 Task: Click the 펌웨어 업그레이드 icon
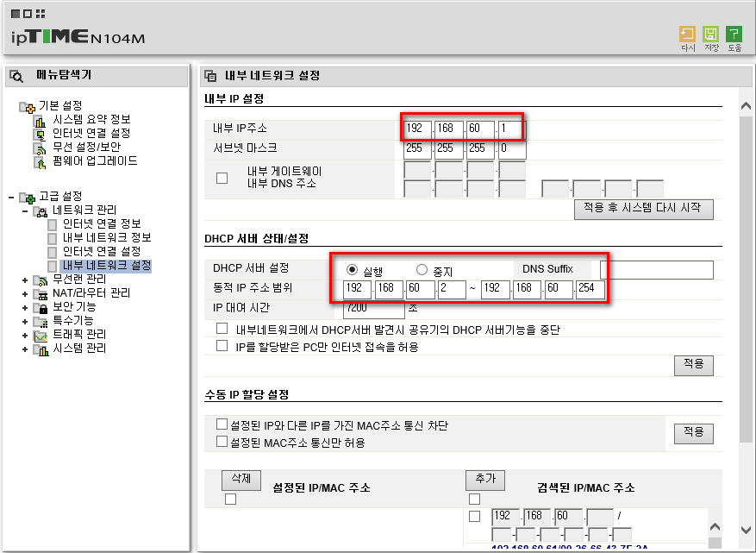tap(40, 162)
